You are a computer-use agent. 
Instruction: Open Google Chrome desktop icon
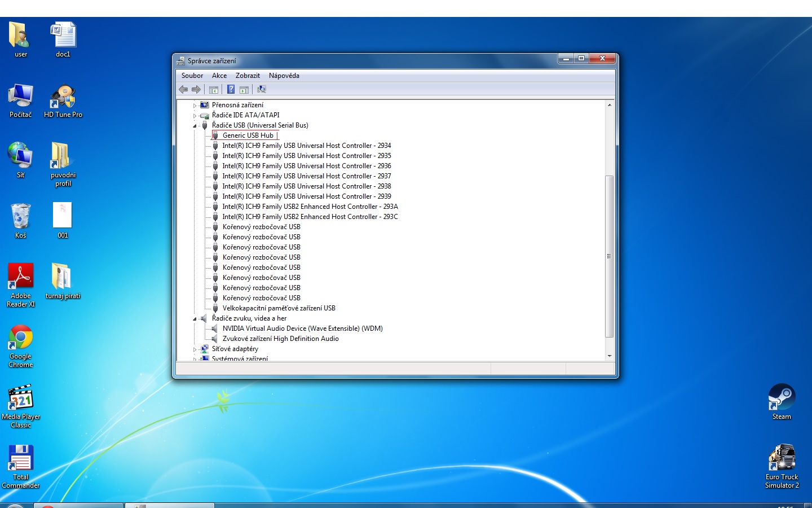(21, 338)
